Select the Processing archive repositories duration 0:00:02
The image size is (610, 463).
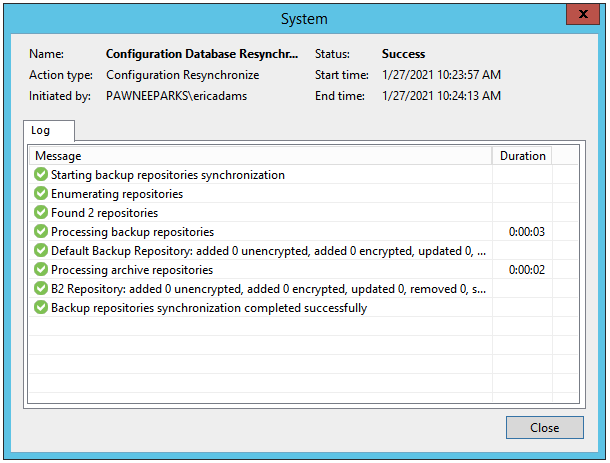click(527, 270)
